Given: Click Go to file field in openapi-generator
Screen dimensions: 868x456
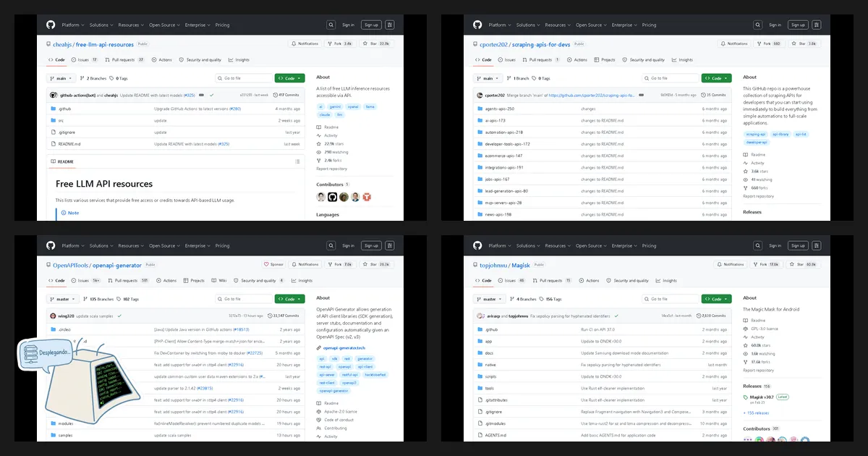Looking at the screenshot, I should (x=244, y=299).
